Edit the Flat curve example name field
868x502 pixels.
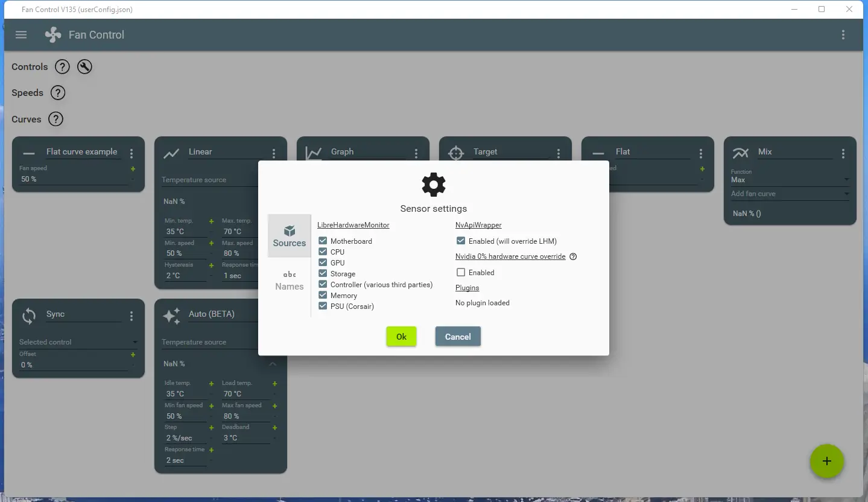83,152
